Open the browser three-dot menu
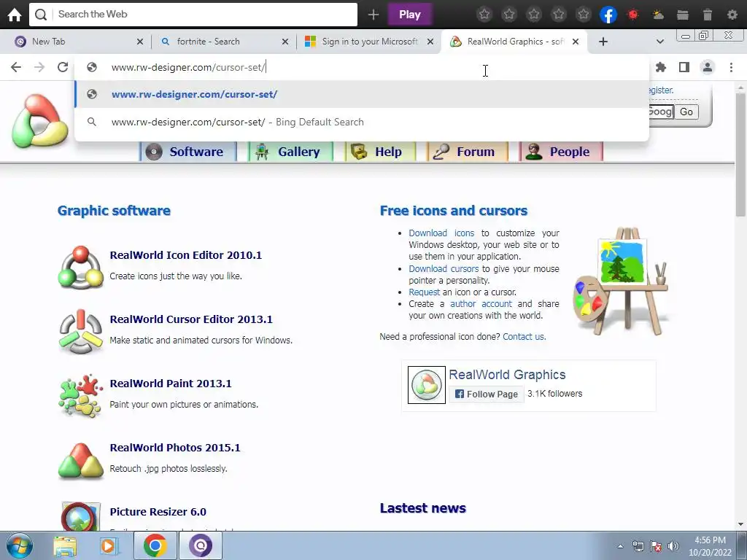Image resolution: width=747 pixels, height=560 pixels. point(731,67)
